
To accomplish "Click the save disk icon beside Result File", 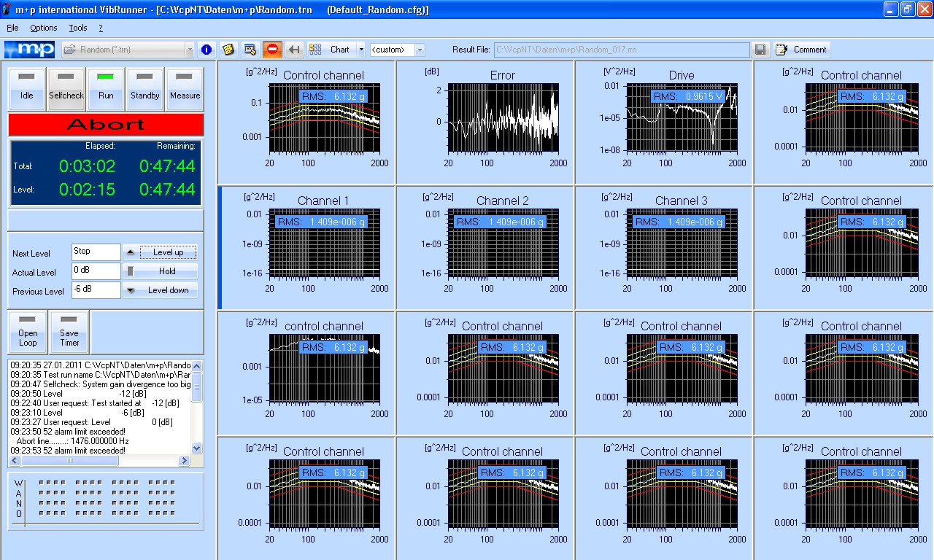I will pyautogui.click(x=760, y=50).
